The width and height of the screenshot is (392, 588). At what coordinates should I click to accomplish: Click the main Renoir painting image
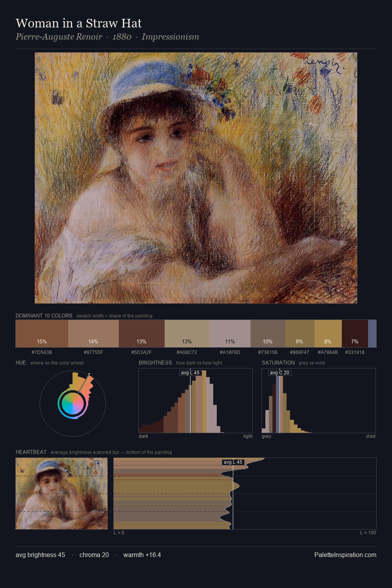click(x=196, y=178)
